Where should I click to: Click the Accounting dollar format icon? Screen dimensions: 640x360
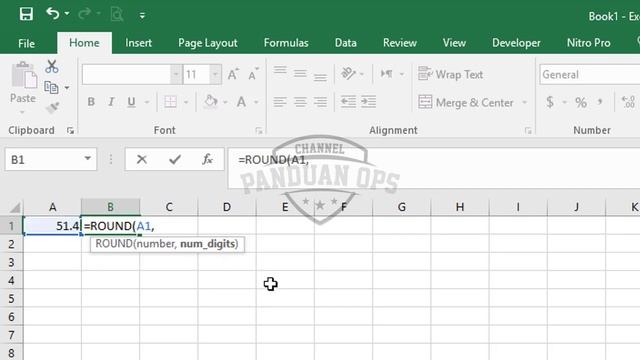pos(550,102)
